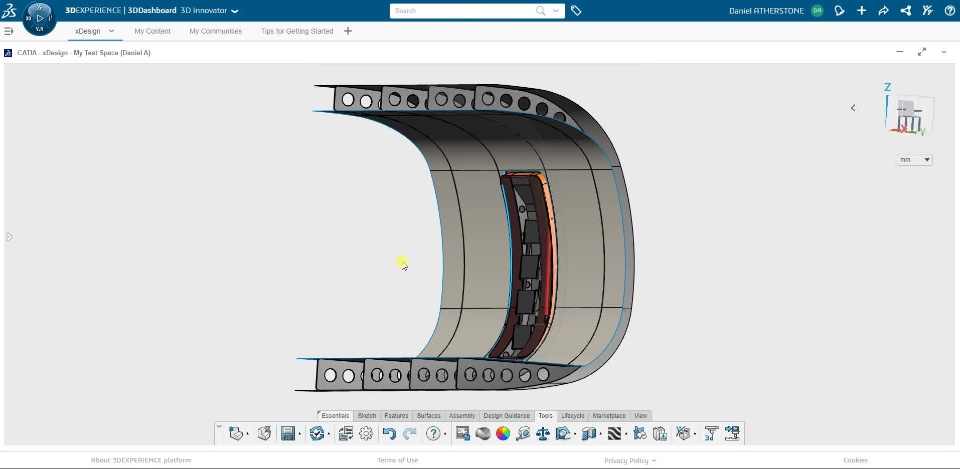This screenshot has height=469, width=960.
Task: Open the settings gear in the action bar
Action: 366,433
